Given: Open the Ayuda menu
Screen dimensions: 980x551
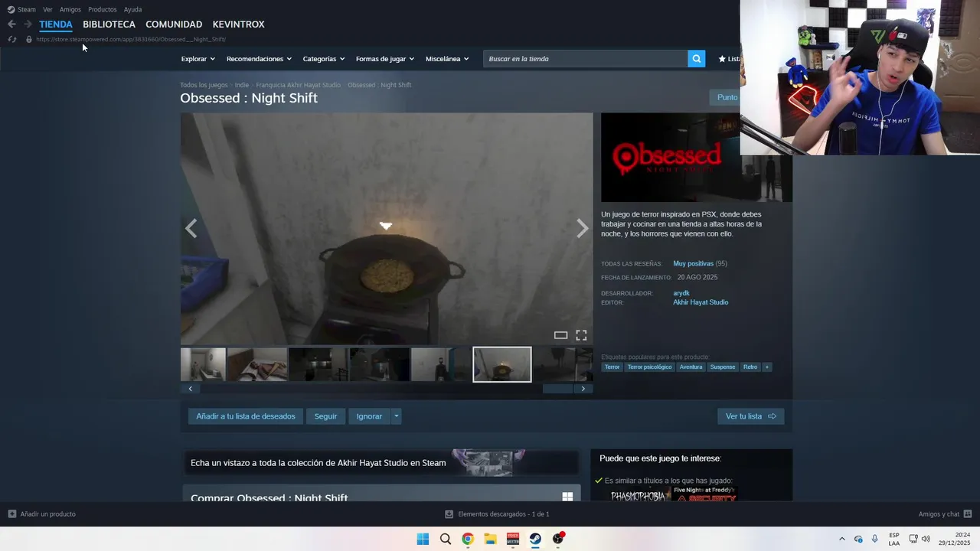Looking at the screenshot, I should click(132, 10).
